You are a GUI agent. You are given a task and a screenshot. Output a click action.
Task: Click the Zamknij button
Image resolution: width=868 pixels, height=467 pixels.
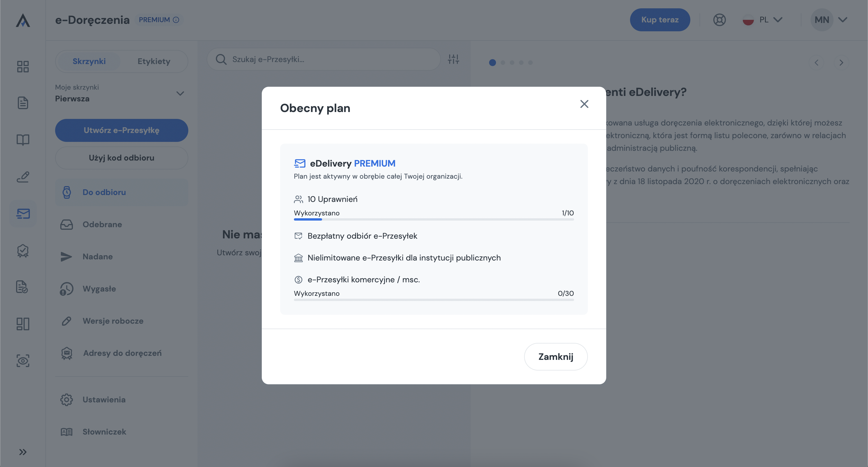click(556, 356)
